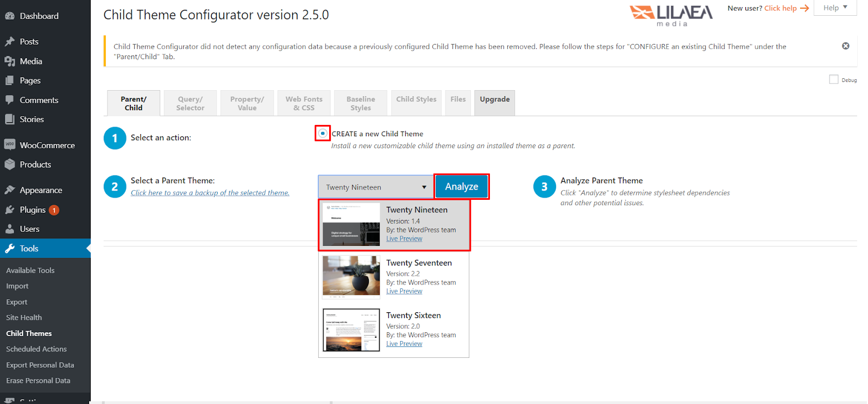Click the link to backup the selected theme
Screen dimensions: 868x404
click(x=210, y=193)
